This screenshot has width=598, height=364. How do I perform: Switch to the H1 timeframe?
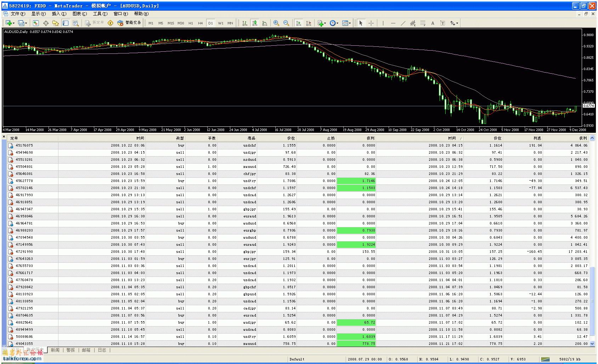pyautogui.click(x=191, y=23)
